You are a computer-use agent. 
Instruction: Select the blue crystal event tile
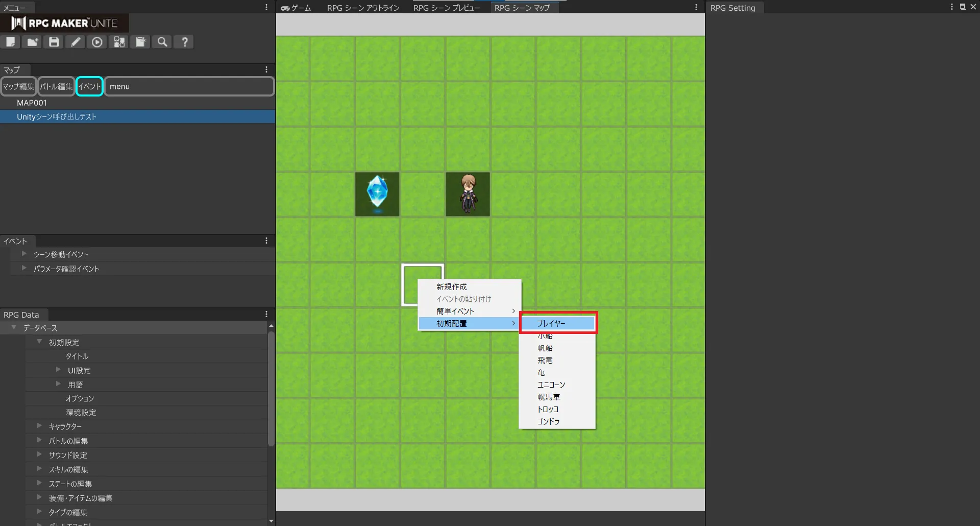click(x=377, y=194)
